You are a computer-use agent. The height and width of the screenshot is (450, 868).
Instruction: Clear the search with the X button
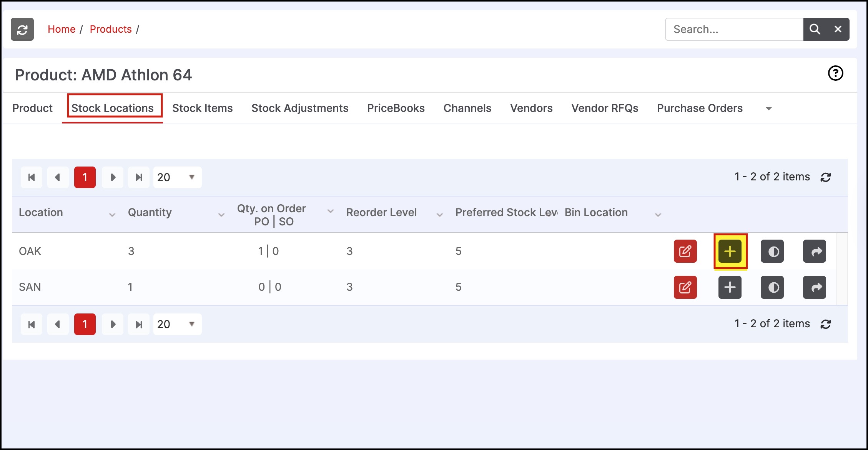coord(838,29)
